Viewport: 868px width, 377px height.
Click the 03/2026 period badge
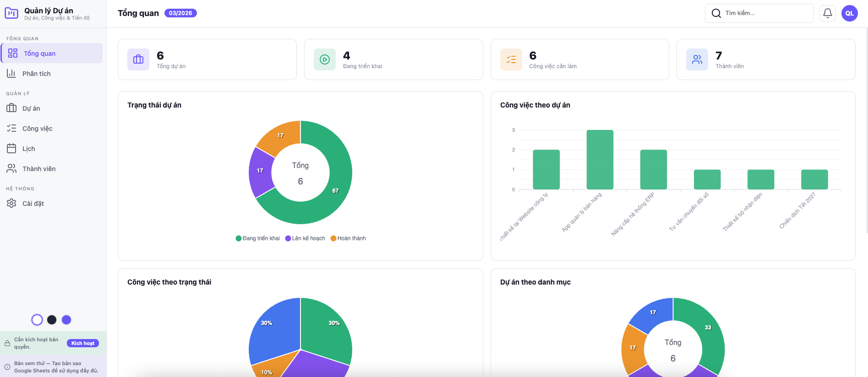[180, 13]
